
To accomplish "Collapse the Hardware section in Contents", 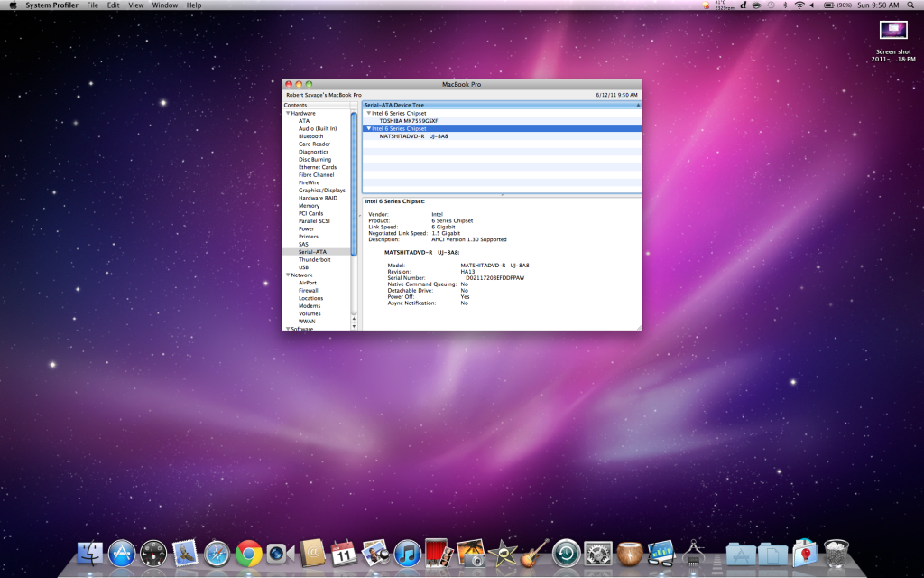I will [x=288, y=113].
